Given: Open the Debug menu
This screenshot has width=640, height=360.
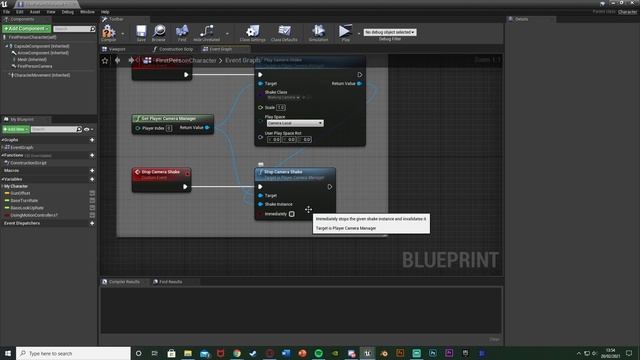Looking at the screenshot, I should pos(68,12).
